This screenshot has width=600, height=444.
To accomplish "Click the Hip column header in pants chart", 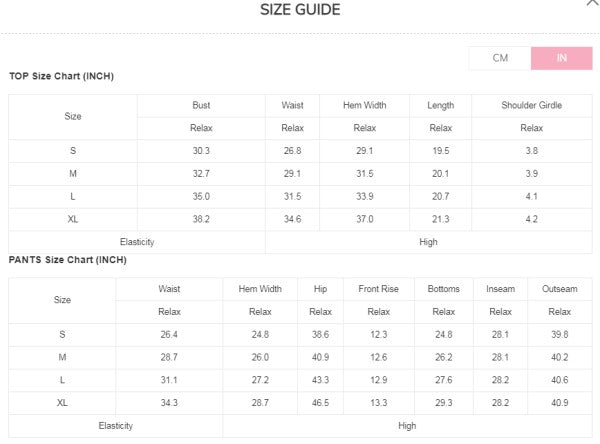I will (x=320, y=289).
